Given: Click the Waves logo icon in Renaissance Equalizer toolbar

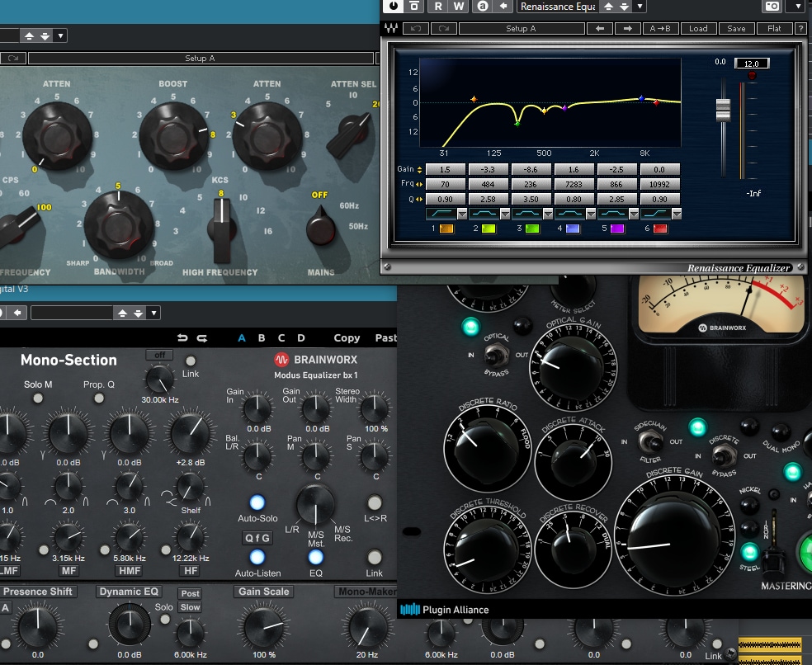Looking at the screenshot, I should [x=391, y=29].
